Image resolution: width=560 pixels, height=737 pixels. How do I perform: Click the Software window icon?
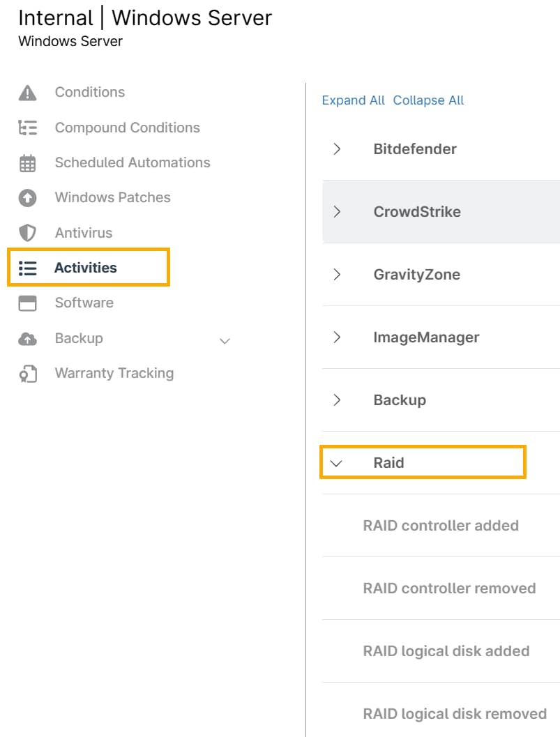tap(27, 303)
